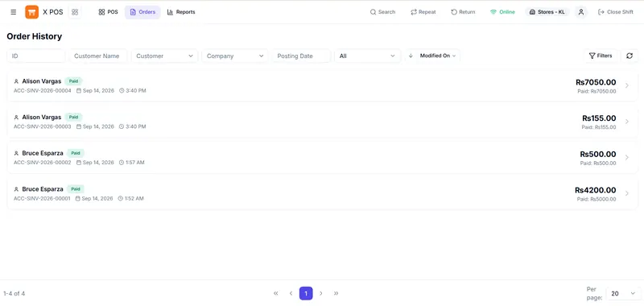This screenshot has height=306, width=644.
Task: Go to previous page of orders
Action: coord(291,293)
